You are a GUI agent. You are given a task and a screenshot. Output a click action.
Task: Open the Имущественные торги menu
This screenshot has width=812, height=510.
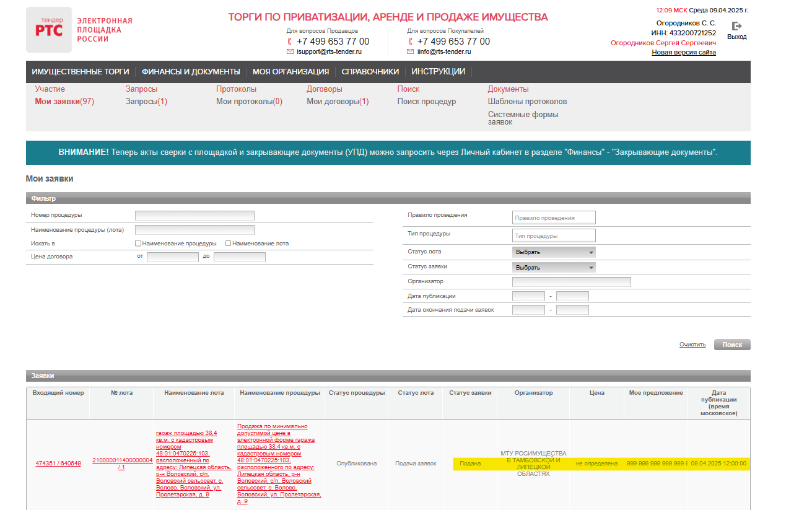tap(81, 71)
